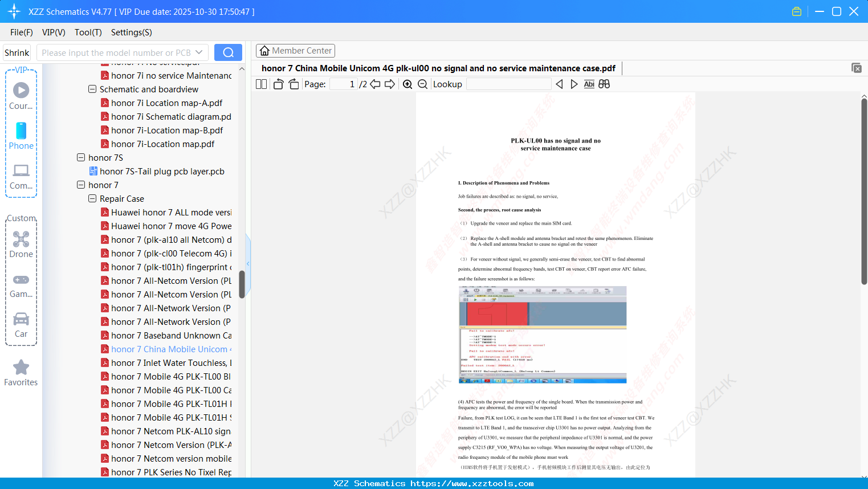The height and width of the screenshot is (489, 868).
Task: Open honor 7 Inlet Water Touchless PDF
Action: (166, 363)
